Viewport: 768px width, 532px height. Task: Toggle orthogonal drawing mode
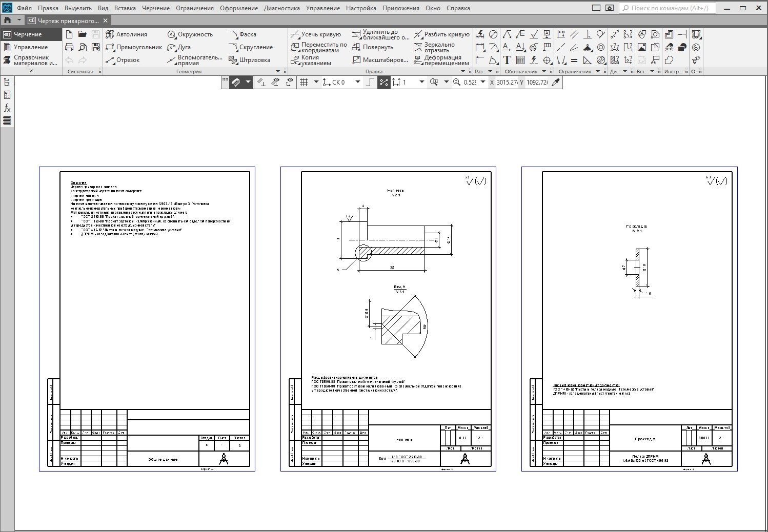[x=370, y=82]
